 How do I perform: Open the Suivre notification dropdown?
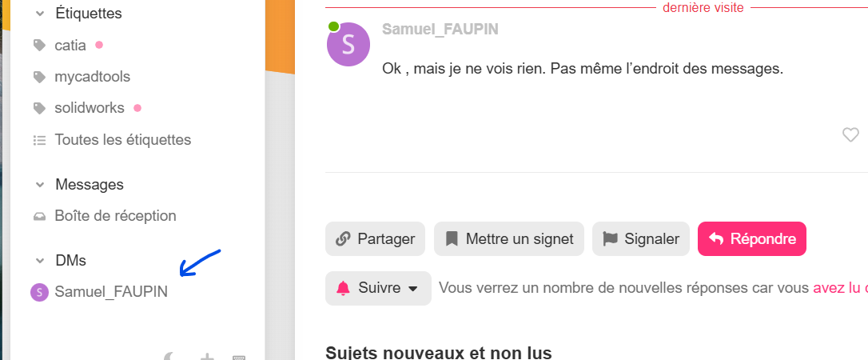(x=378, y=288)
